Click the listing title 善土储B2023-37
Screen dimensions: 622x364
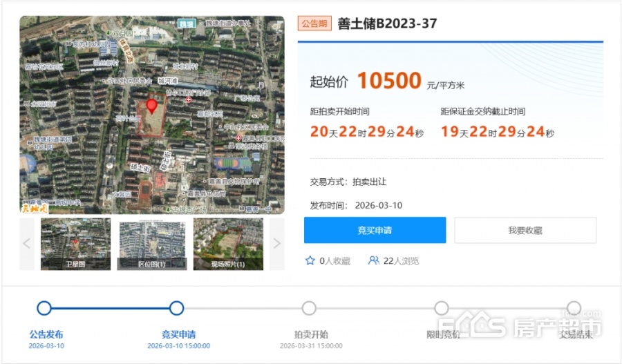click(x=387, y=24)
